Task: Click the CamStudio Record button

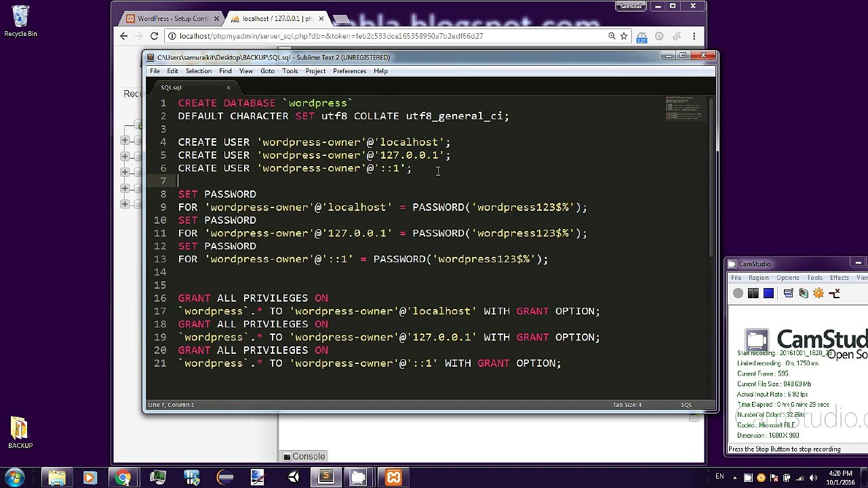Action: [738, 293]
